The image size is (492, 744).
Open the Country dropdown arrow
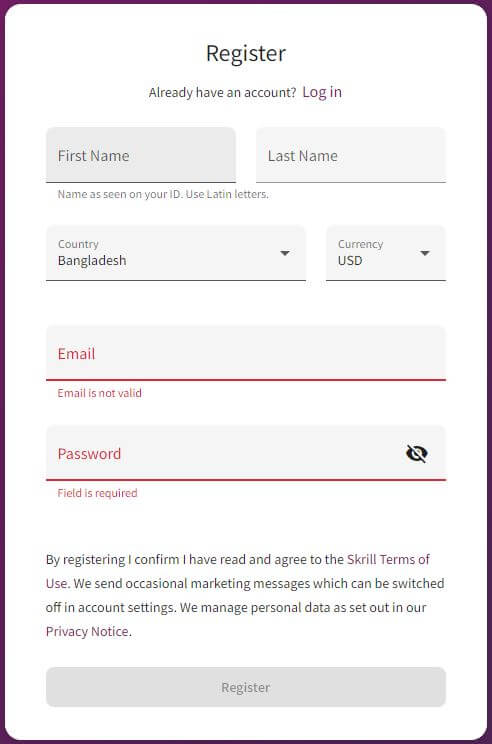(285, 253)
